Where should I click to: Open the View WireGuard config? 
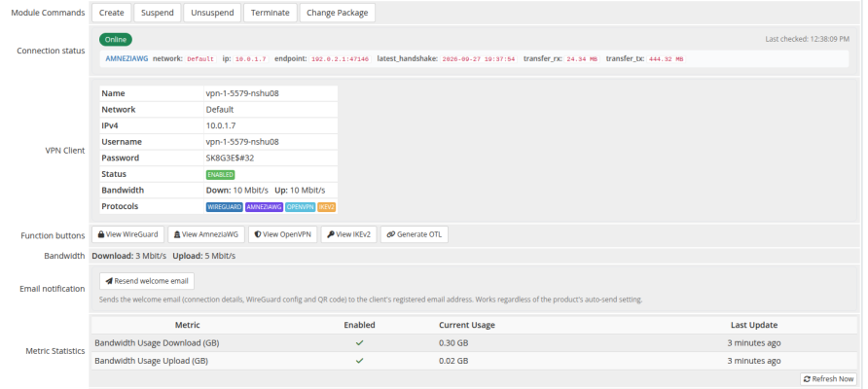tap(127, 234)
